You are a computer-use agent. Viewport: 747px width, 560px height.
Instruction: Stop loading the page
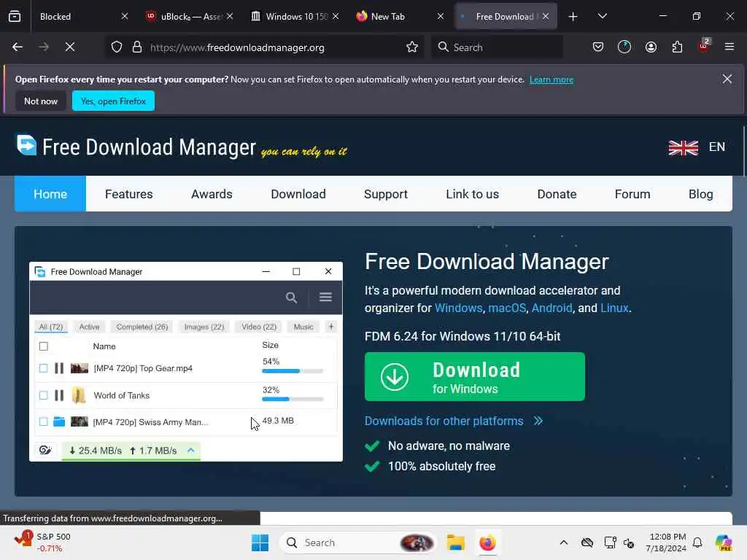click(x=70, y=47)
